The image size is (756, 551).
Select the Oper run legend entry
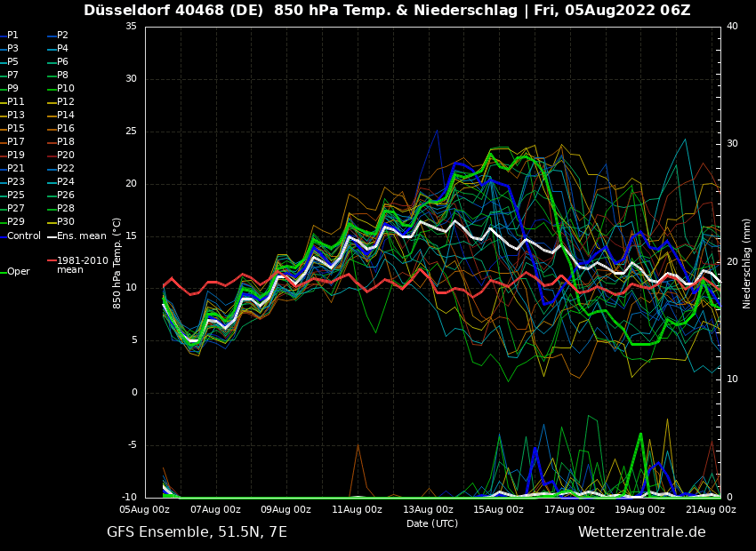[18, 272]
